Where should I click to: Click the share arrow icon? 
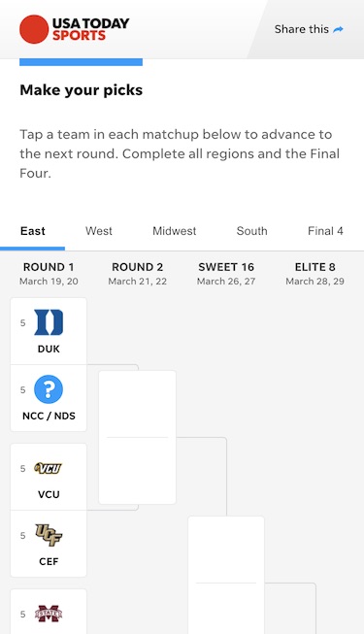coord(338,29)
